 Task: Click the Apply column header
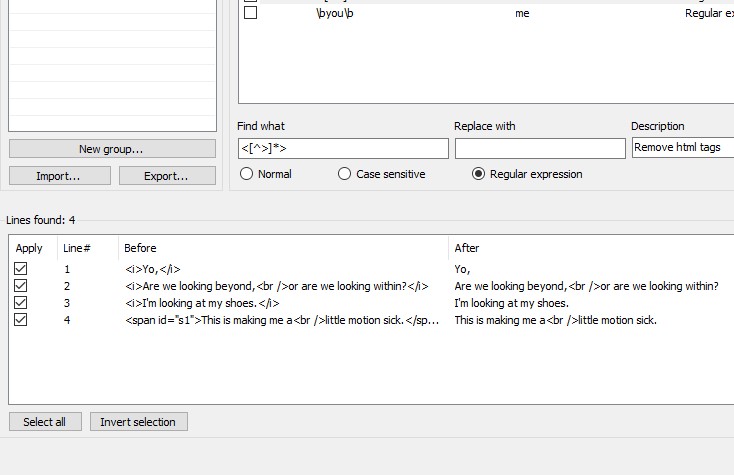(30, 248)
